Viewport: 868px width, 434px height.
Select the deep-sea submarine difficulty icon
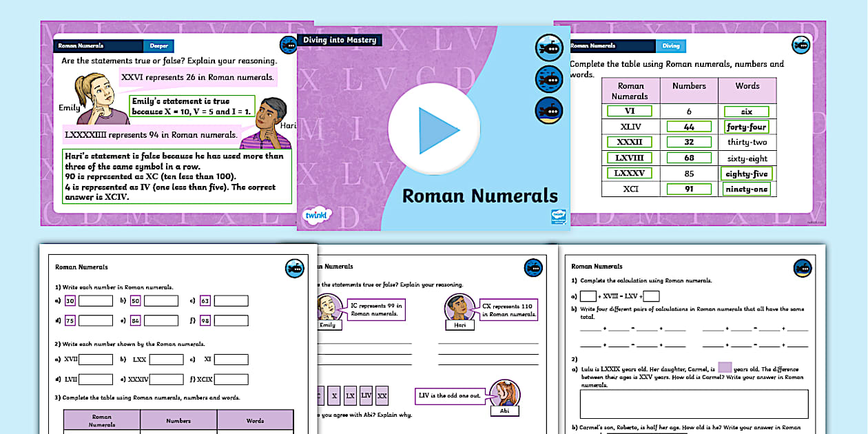point(549,108)
